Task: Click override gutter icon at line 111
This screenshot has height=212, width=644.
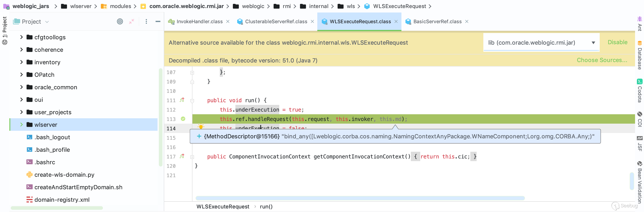Action: (182, 100)
